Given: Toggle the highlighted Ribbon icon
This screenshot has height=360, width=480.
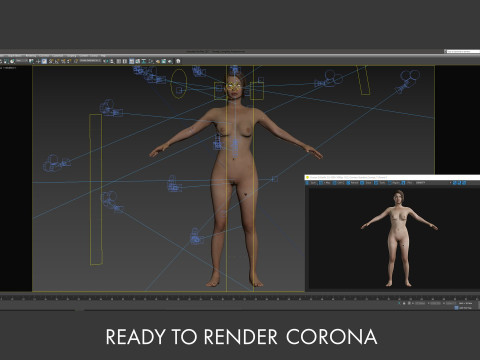Looking at the screenshot, I should pos(132,61).
